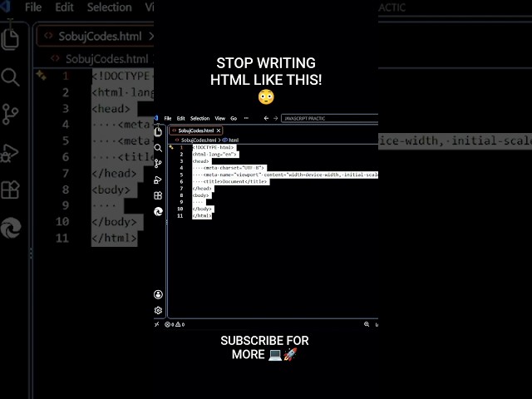Viewport: 532px width, 399px height.
Task: Go back with the left arrow in title bar
Action: [x=266, y=118]
